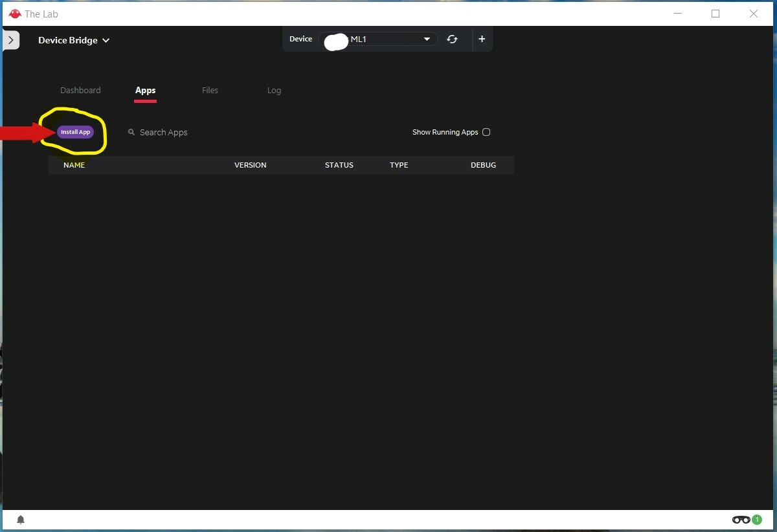Sort by the VERSION column header
The height and width of the screenshot is (532, 777).
point(250,165)
